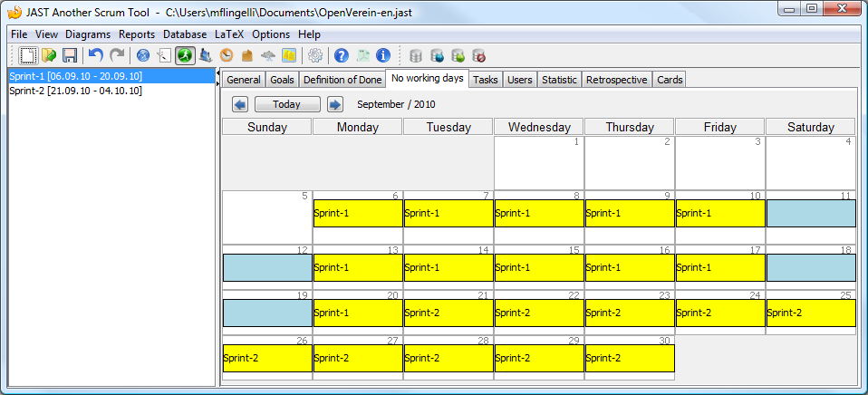Open settings with the gear icon
Viewport: 868px width, 395px height.
[x=315, y=55]
